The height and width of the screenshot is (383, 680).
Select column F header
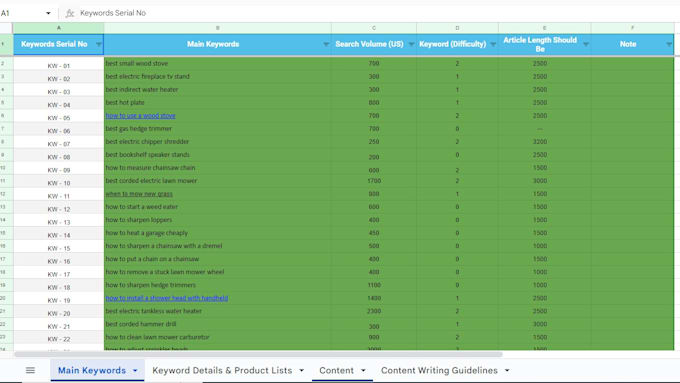point(632,28)
